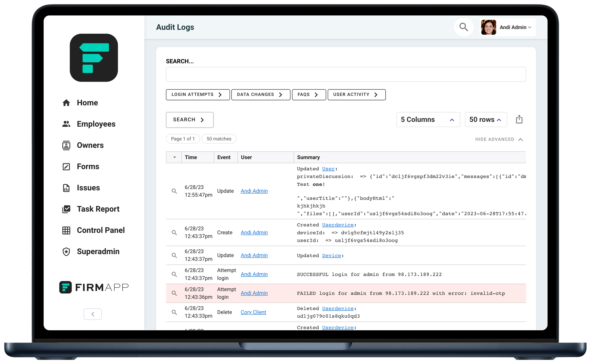Click the Task Report checklist icon
The width and height of the screenshot is (591, 364).
pos(66,209)
